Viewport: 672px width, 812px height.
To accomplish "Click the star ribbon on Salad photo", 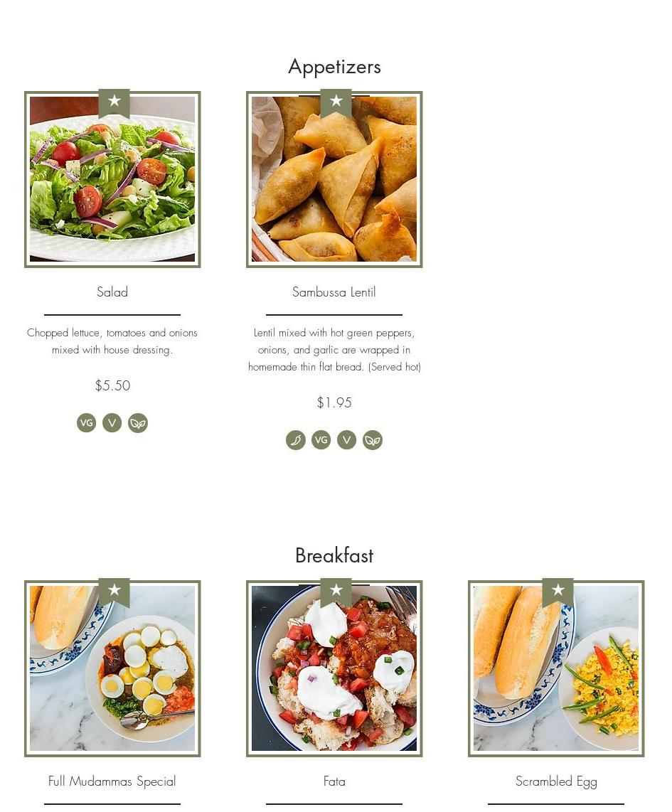I will [114, 103].
